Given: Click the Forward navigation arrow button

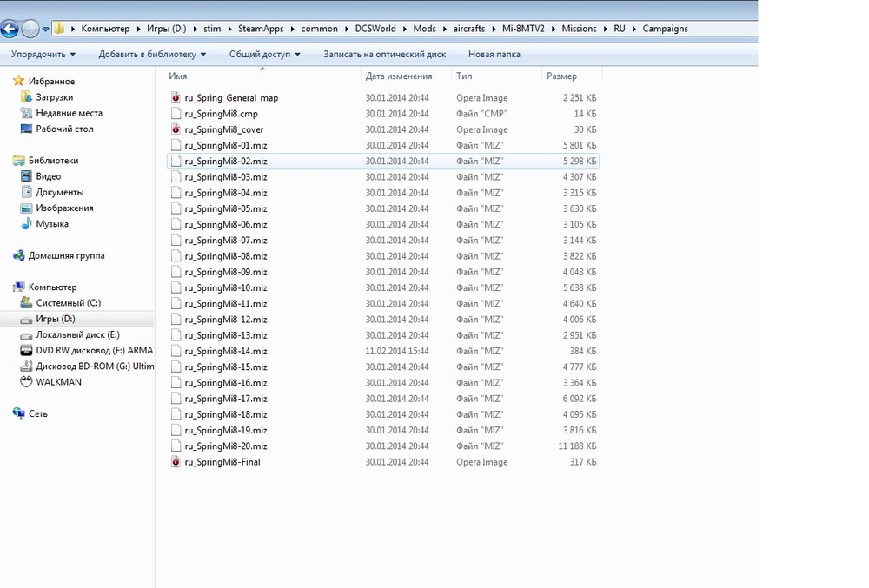Looking at the screenshot, I should point(30,29).
